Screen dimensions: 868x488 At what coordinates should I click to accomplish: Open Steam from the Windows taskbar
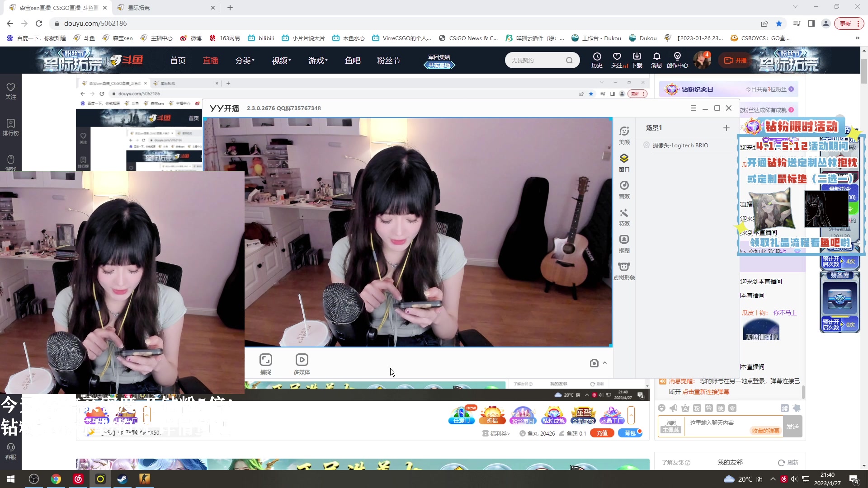pyautogui.click(x=122, y=479)
